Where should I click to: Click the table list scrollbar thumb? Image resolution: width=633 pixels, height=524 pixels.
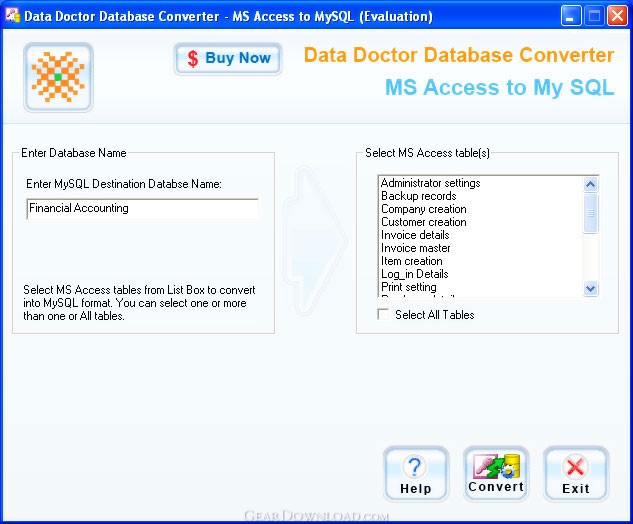point(590,213)
